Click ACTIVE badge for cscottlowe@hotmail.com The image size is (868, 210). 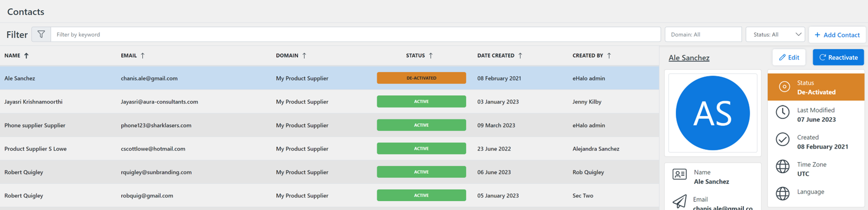tap(421, 148)
